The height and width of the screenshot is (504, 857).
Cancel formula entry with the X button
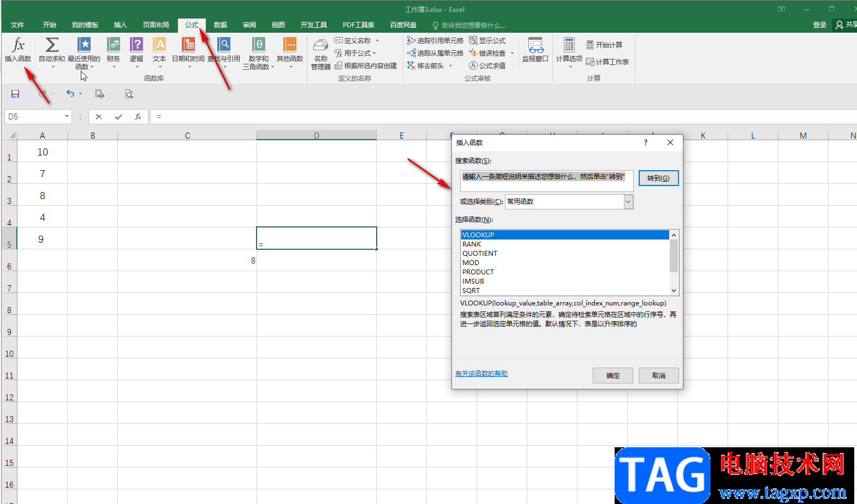pos(99,117)
